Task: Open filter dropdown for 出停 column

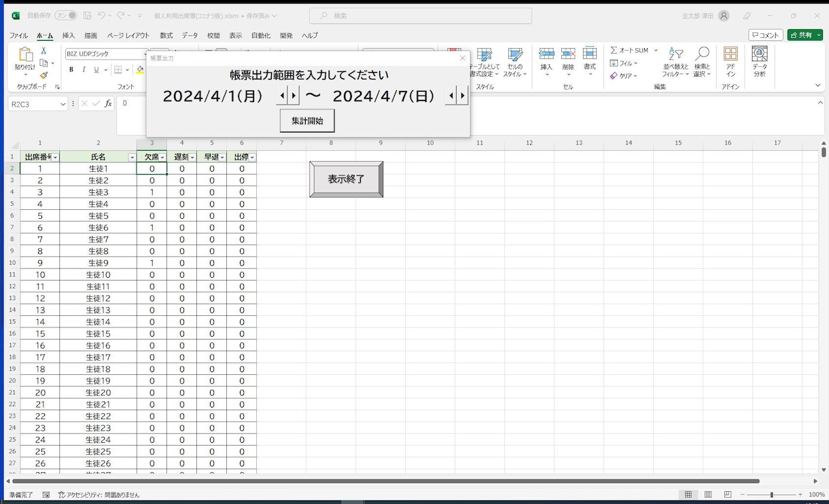Action: [x=252, y=157]
